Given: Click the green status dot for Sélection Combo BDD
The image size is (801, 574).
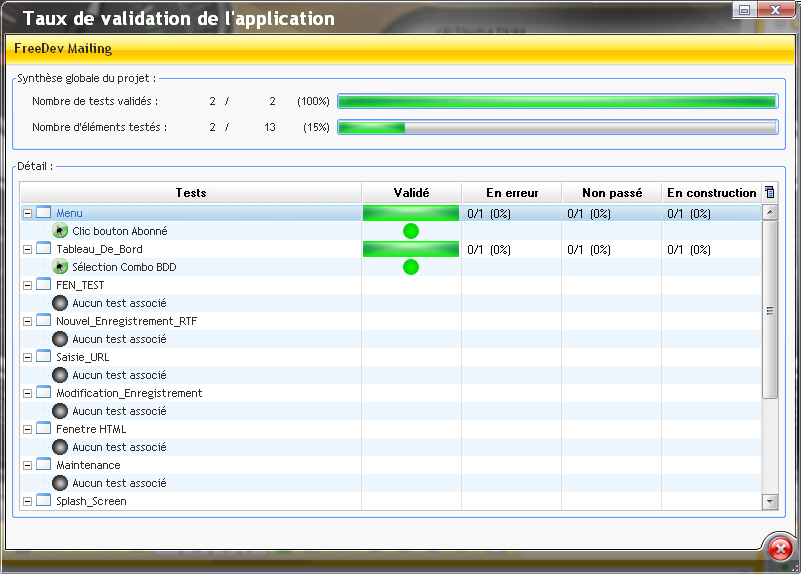Looking at the screenshot, I should click(x=411, y=267).
